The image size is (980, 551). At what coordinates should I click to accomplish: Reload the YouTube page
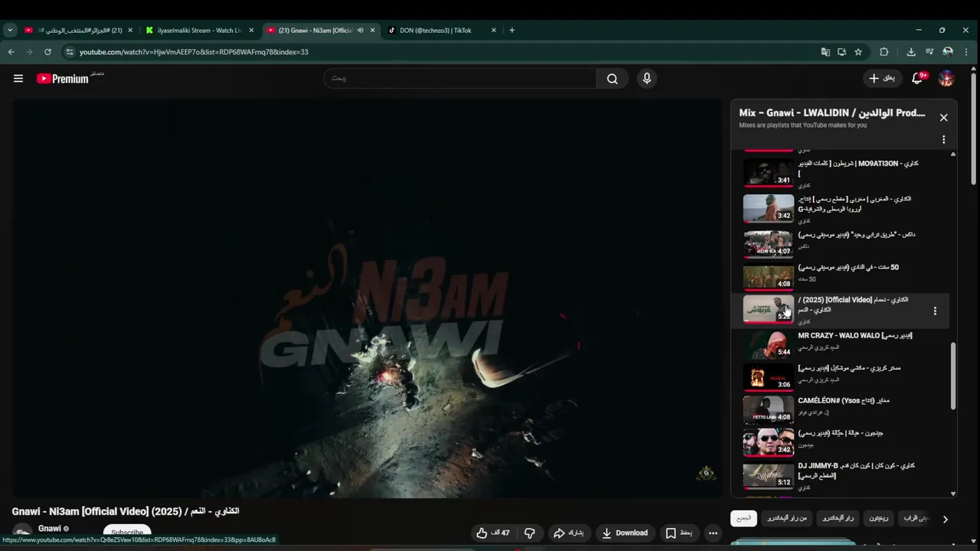47,52
